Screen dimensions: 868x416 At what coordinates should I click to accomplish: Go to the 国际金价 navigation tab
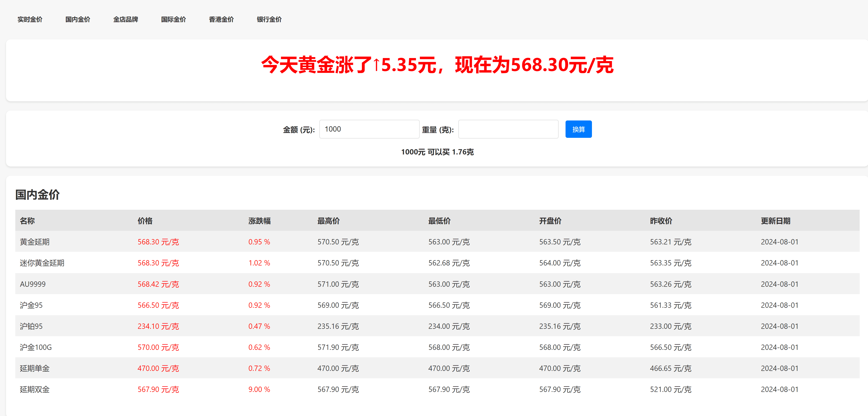pyautogui.click(x=173, y=19)
